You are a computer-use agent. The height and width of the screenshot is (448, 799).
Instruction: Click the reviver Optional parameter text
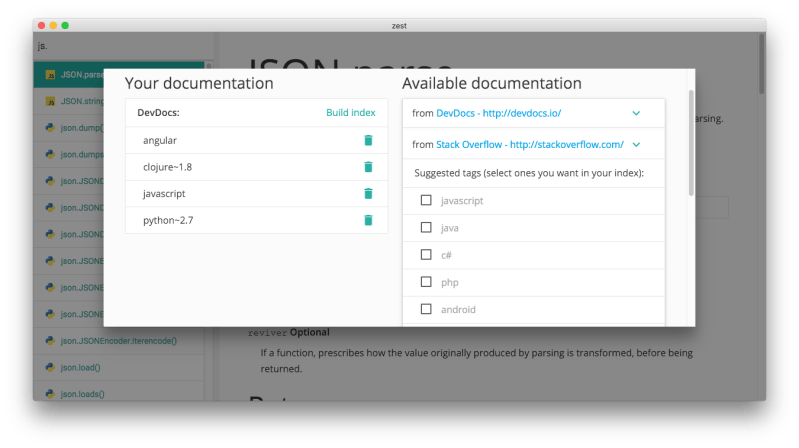point(288,332)
